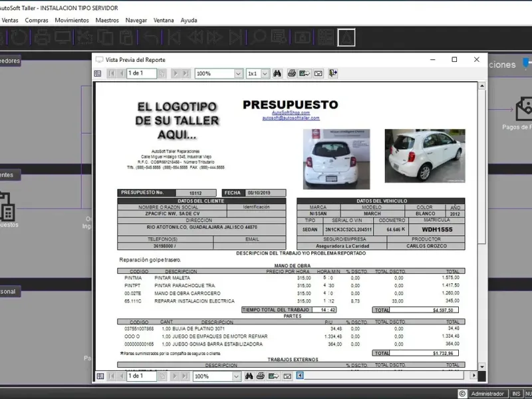Click the go-to-page icon beside top page field
This screenshot has width=532, height=399.
(x=162, y=73)
